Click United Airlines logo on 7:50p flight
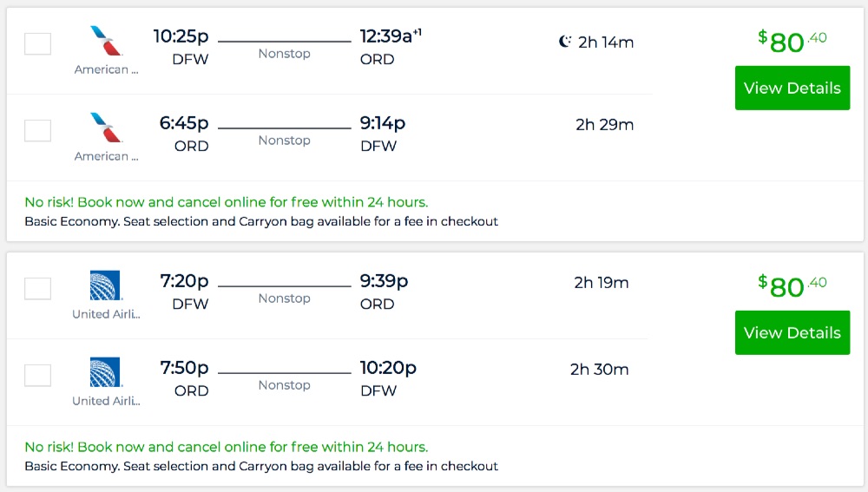This screenshot has height=492, width=868. (106, 372)
